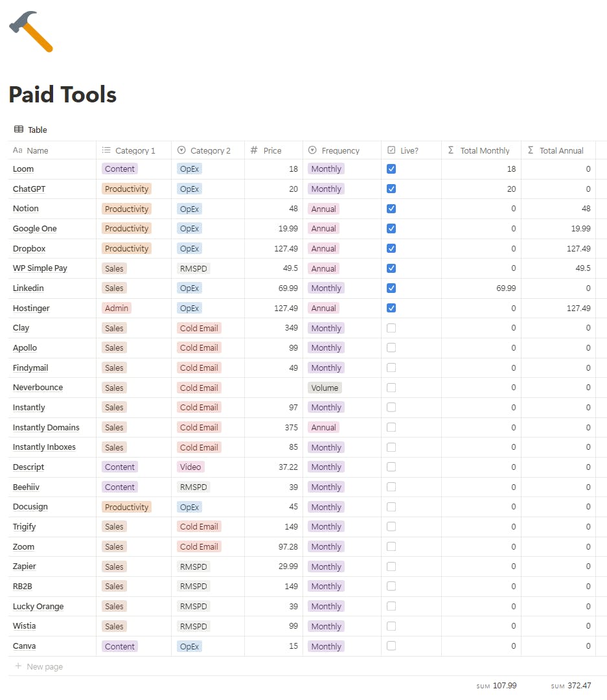Open Annual frequency tag in Notion row
607x700 pixels.
pos(324,209)
